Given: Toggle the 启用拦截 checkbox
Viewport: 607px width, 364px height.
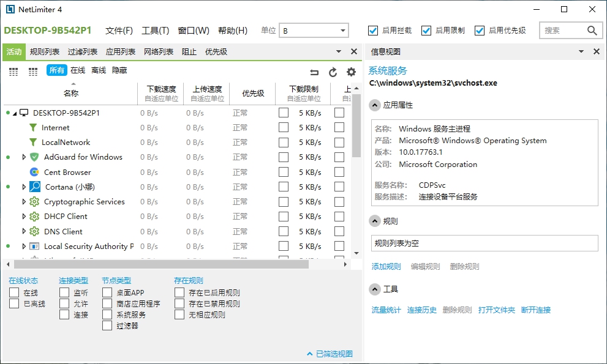Looking at the screenshot, I should tap(373, 31).
